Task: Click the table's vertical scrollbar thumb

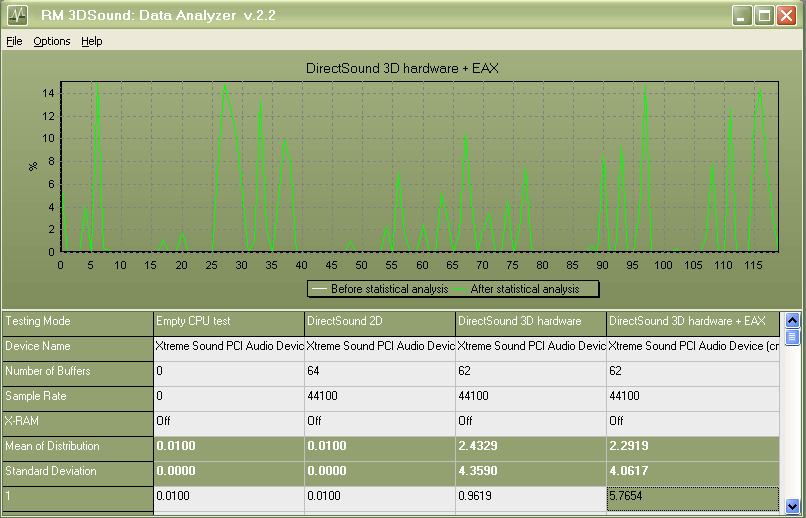Action: [x=792, y=337]
